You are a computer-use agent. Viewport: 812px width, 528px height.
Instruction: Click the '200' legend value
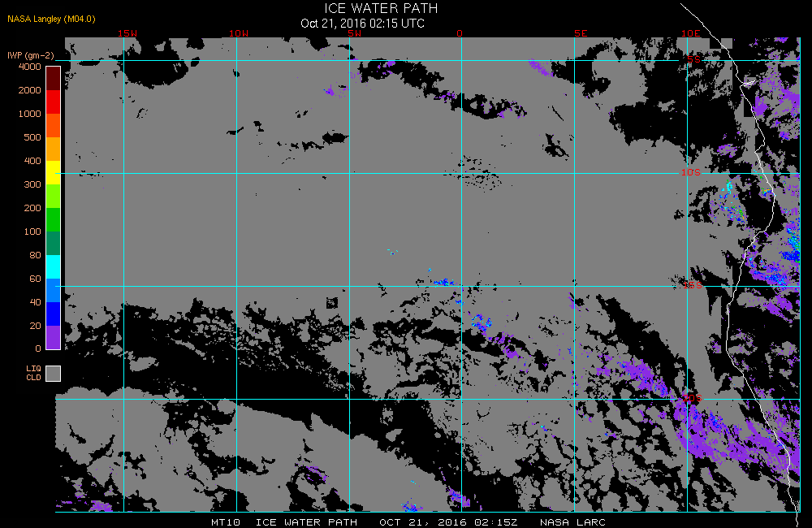[x=32, y=208]
